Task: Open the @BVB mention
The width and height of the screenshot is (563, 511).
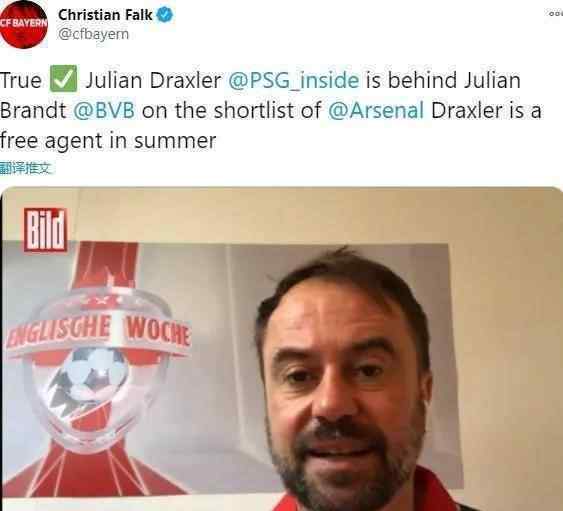Action: coord(104,110)
